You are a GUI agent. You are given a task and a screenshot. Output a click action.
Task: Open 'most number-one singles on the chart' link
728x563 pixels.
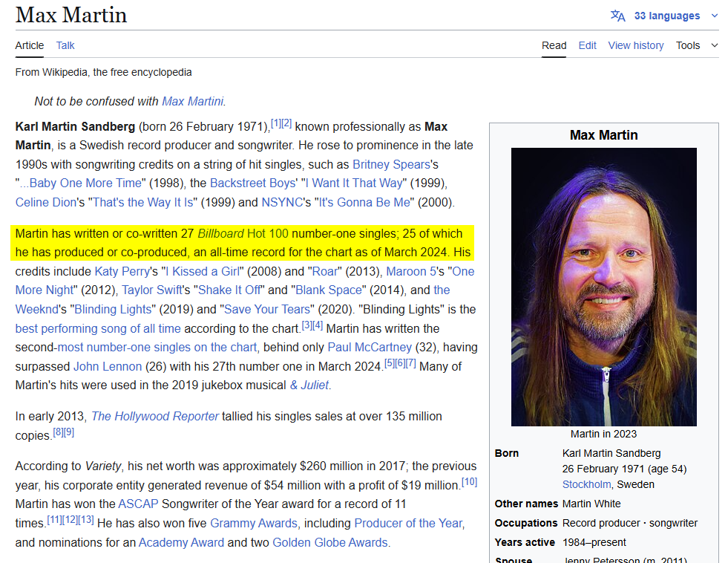coord(157,348)
